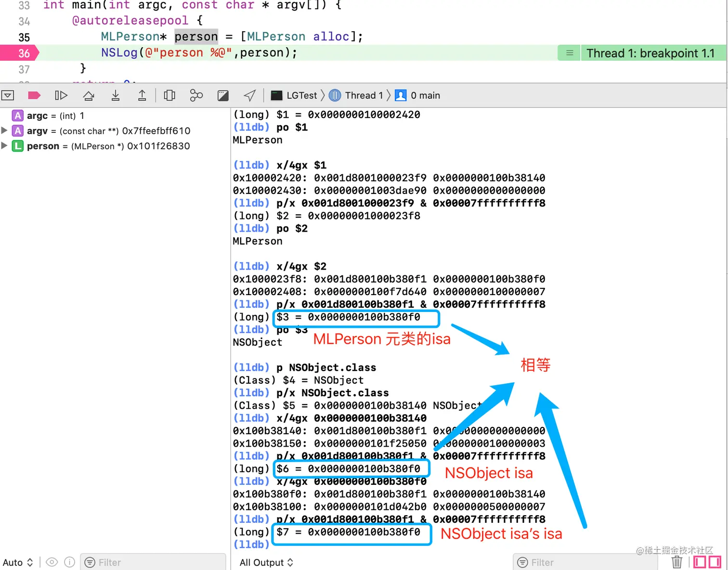Click the print description info icon

click(70, 562)
